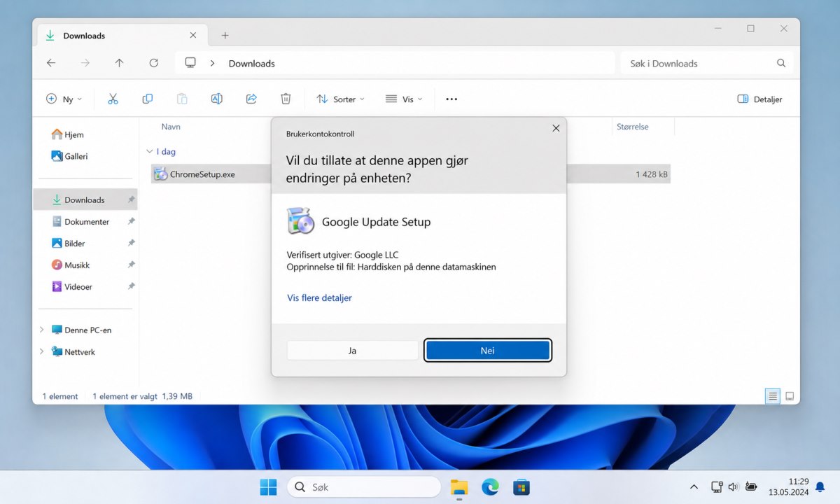Viewport: 840px width, 504px height.
Task: Switch to details list view icon
Action: (x=773, y=396)
